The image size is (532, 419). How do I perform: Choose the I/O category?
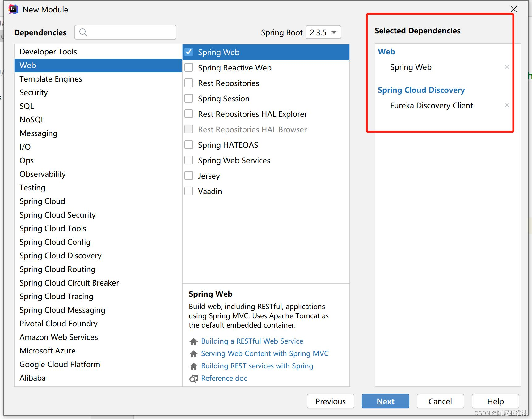(98, 147)
